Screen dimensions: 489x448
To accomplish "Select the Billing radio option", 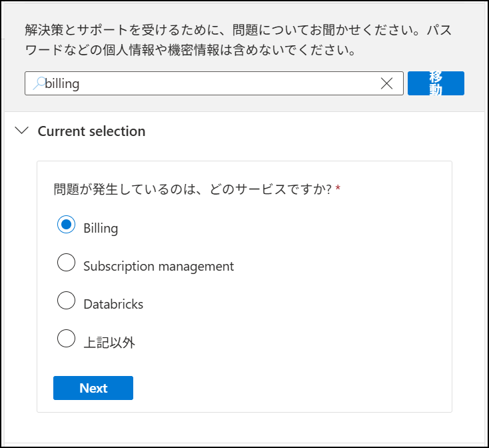I will (66, 224).
